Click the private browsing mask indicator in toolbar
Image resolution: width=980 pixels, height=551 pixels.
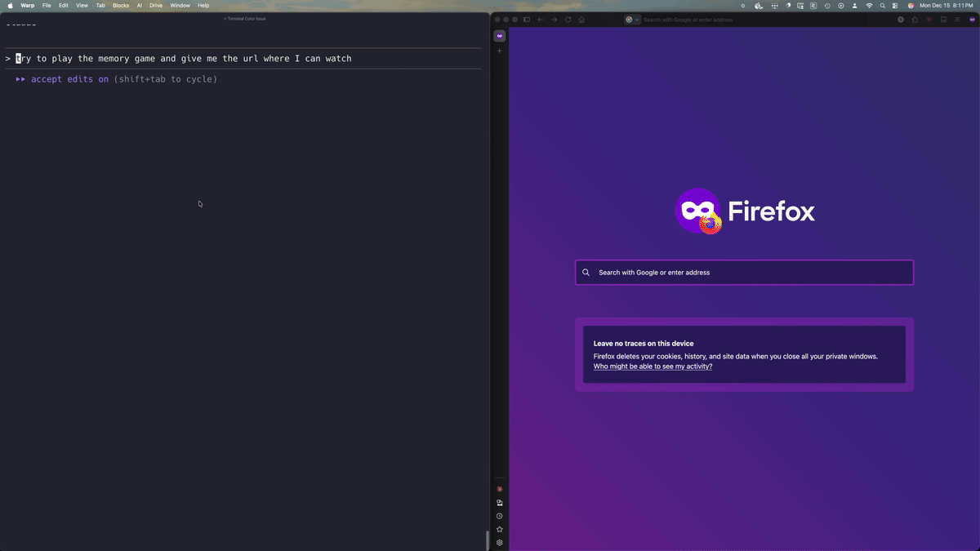tap(972, 20)
